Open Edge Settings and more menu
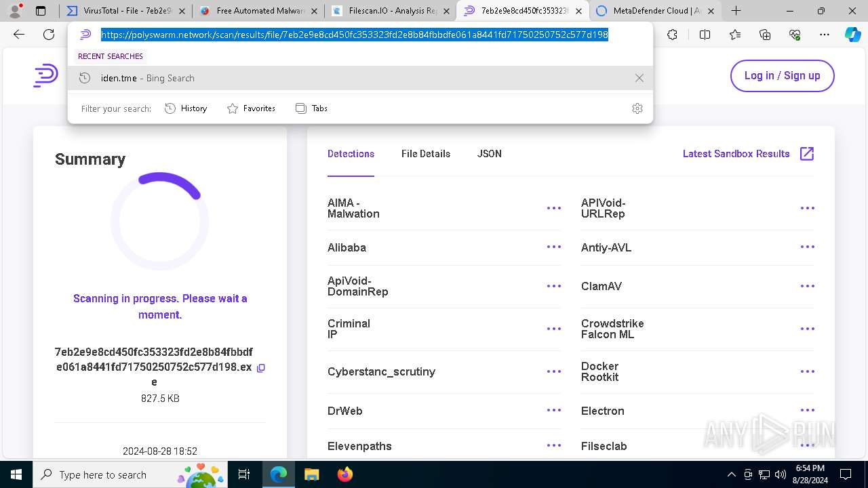 [825, 35]
